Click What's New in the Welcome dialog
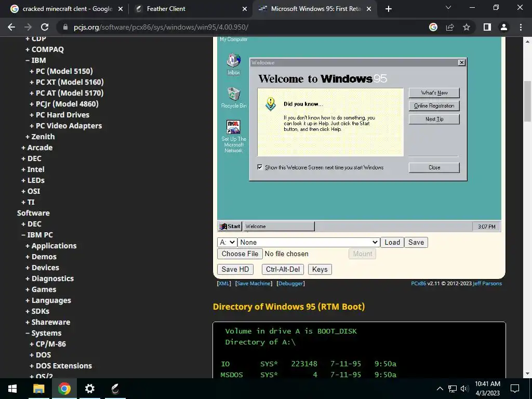Screen dimensions: 532x399 (x=434, y=92)
